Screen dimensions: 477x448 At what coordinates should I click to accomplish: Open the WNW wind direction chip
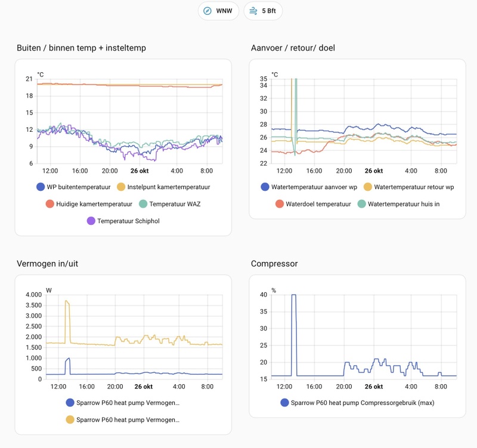click(x=218, y=11)
